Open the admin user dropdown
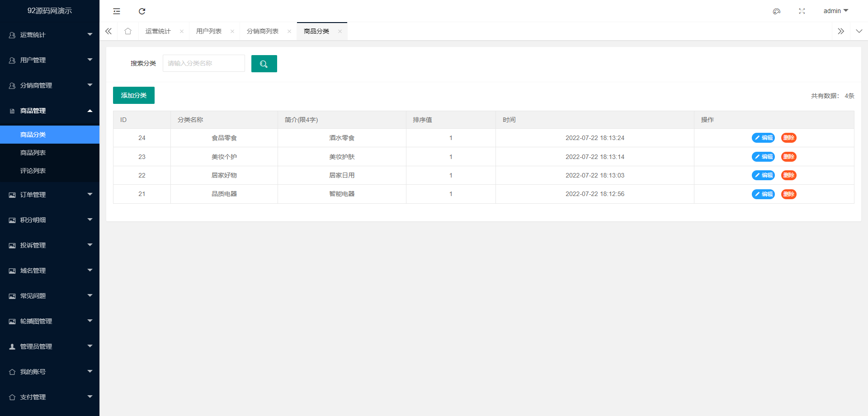The width and height of the screenshot is (868, 416). coord(835,11)
